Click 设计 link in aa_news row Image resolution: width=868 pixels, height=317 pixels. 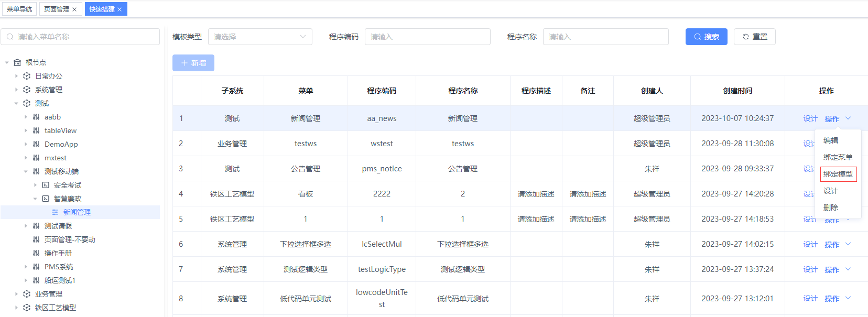pyautogui.click(x=810, y=118)
